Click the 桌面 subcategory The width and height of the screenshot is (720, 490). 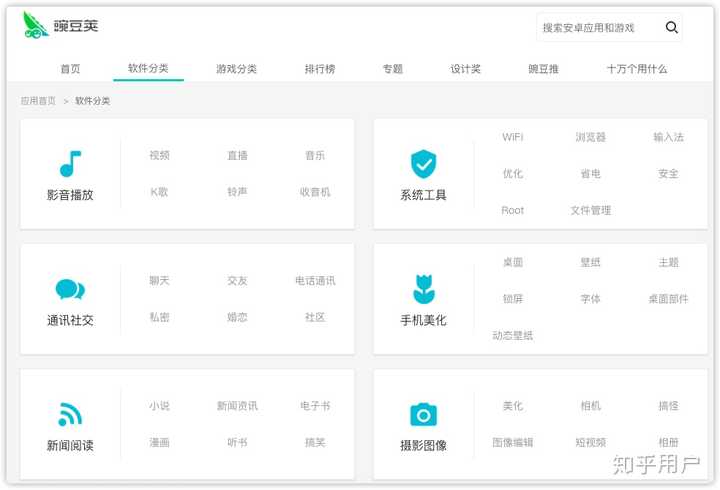[x=512, y=262]
